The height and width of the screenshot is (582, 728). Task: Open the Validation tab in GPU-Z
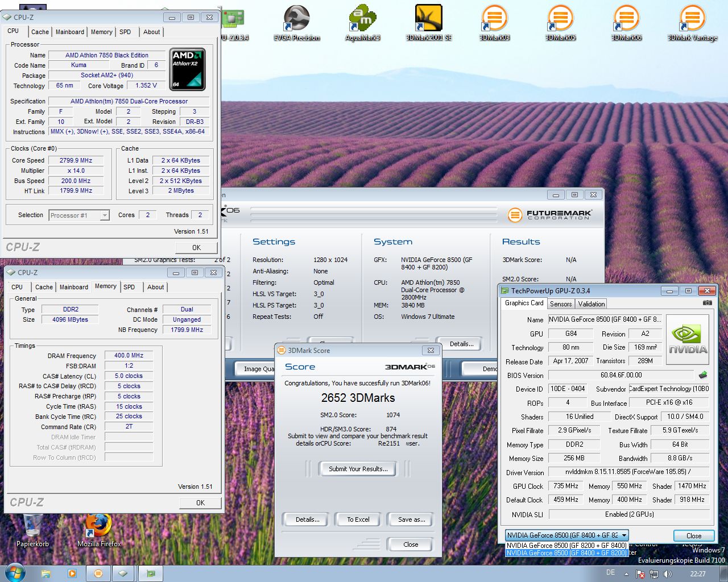point(591,304)
